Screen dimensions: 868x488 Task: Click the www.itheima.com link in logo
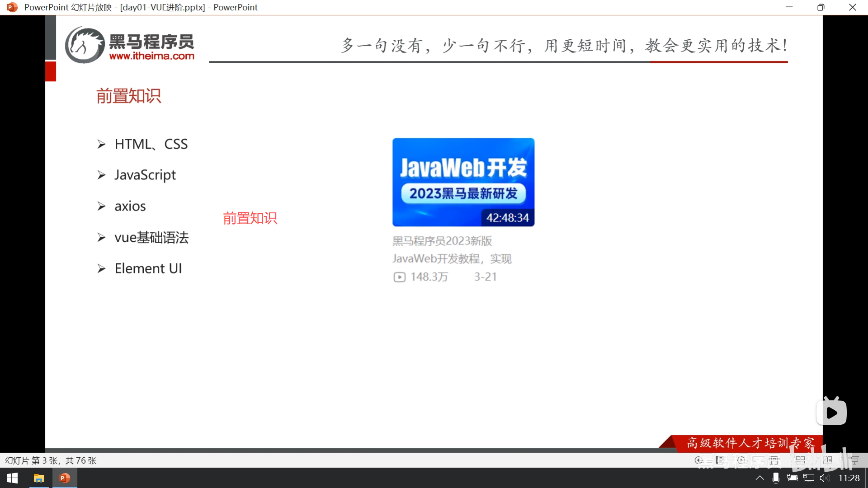pyautogui.click(x=151, y=56)
